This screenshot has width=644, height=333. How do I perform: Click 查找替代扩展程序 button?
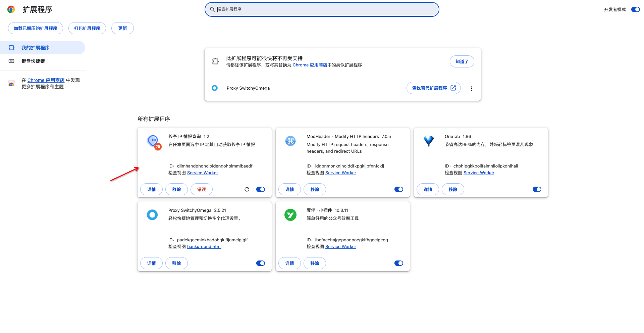[x=433, y=88]
